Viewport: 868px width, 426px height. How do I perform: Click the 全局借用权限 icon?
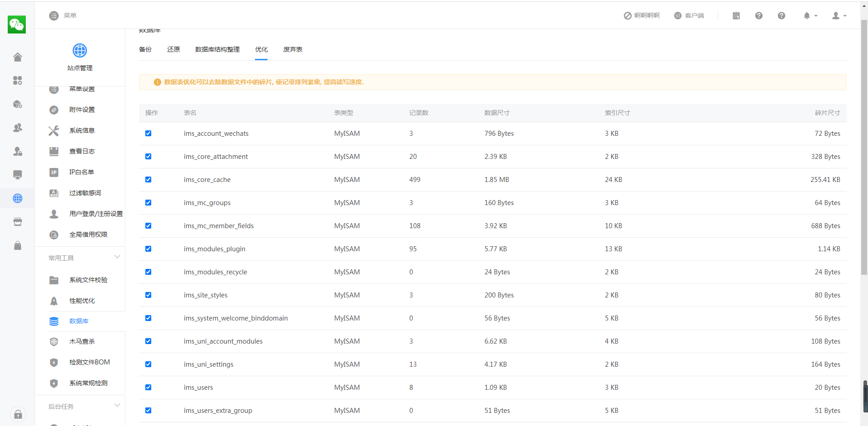coord(54,235)
